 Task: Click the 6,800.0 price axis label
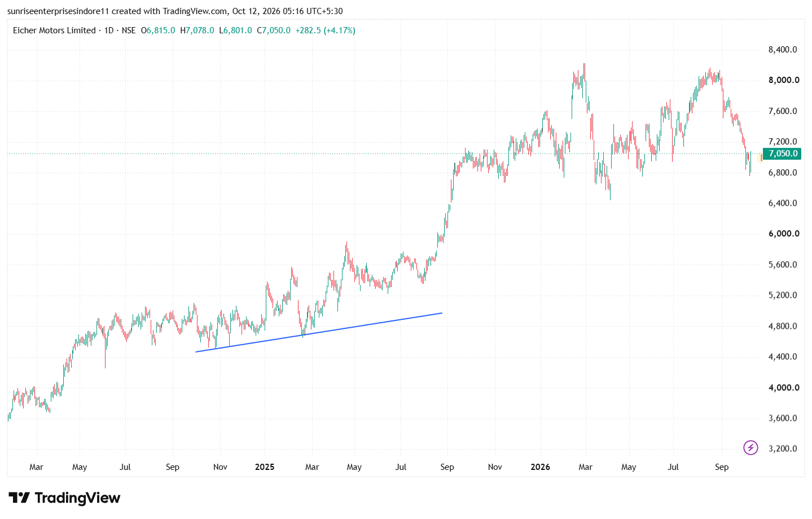click(783, 173)
